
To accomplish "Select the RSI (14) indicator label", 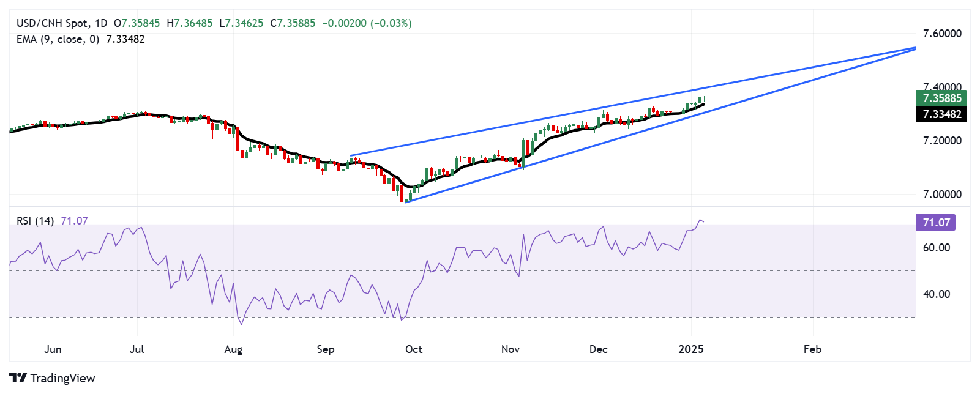I will [x=35, y=221].
